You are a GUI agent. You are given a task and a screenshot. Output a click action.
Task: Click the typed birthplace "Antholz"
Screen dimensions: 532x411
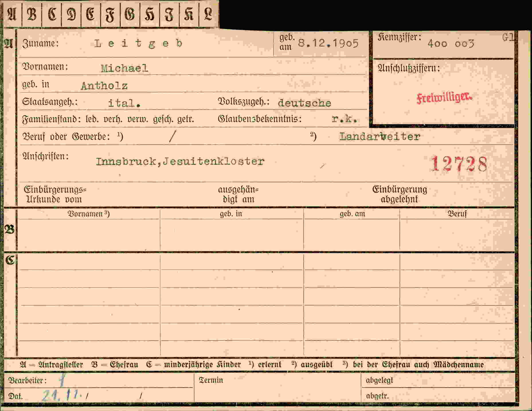point(104,86)
